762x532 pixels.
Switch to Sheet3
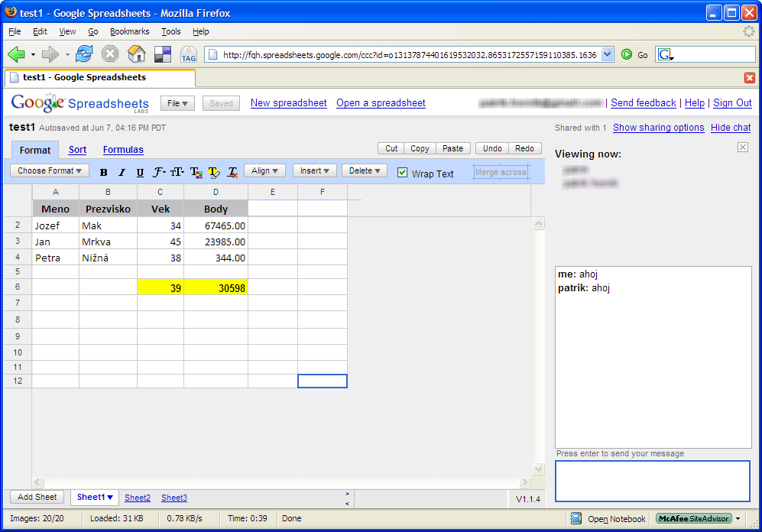click(x=174, y=498)
